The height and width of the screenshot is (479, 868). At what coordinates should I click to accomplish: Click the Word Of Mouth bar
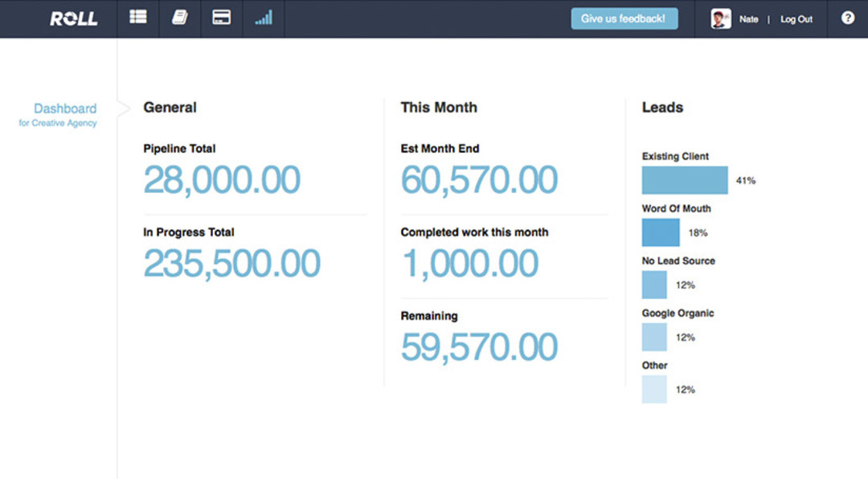(x=661, y=232)
